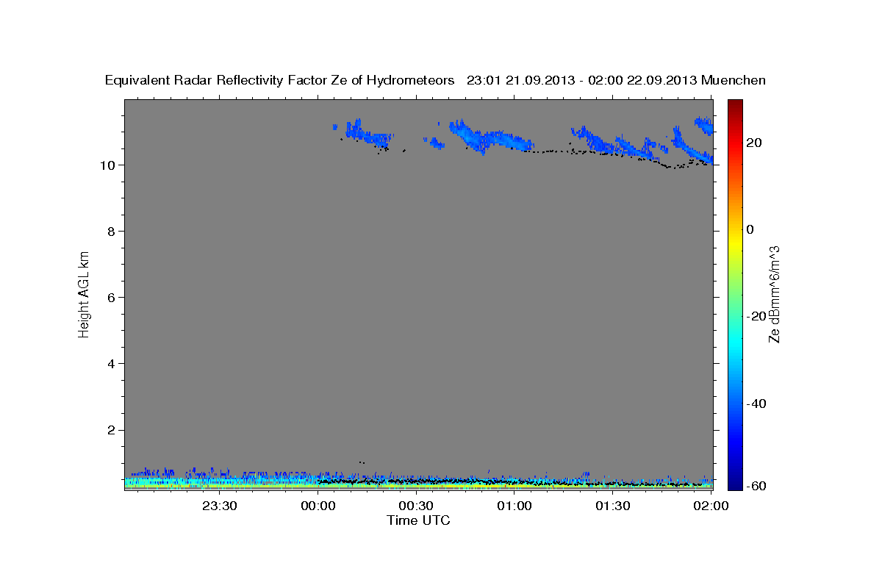Click the isolated black dots near 00:13 at 1 km

(x=362, y=462)
